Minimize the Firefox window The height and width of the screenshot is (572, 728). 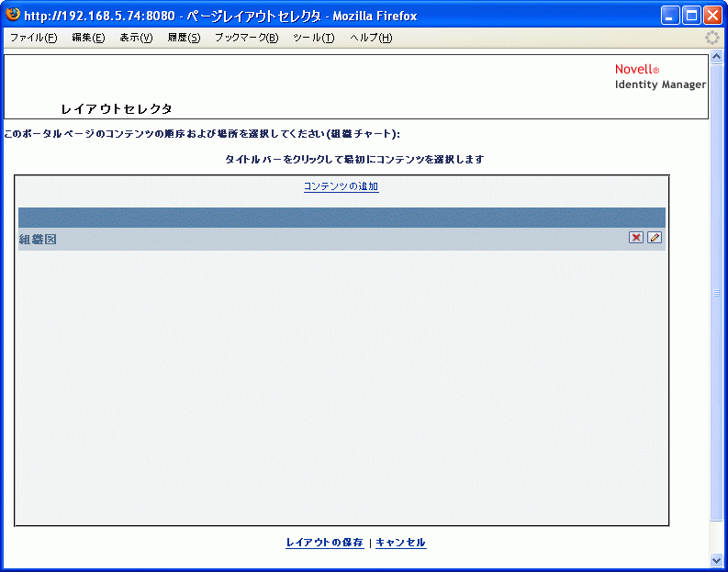(669, 16)
